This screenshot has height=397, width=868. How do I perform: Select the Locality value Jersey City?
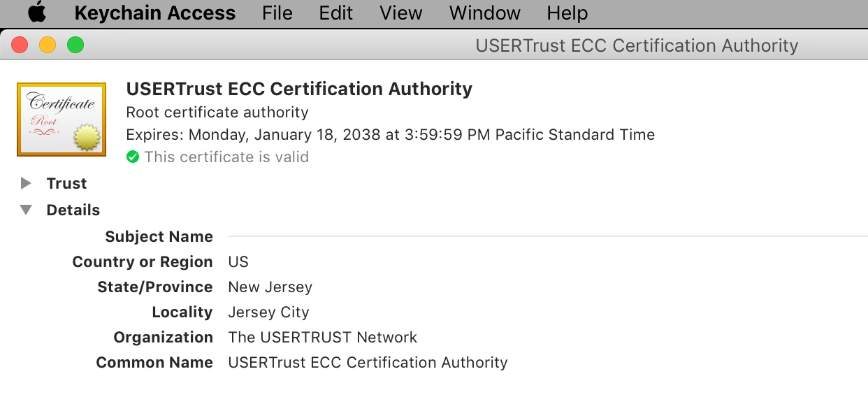pyautogui.click(x=268, y=312)
